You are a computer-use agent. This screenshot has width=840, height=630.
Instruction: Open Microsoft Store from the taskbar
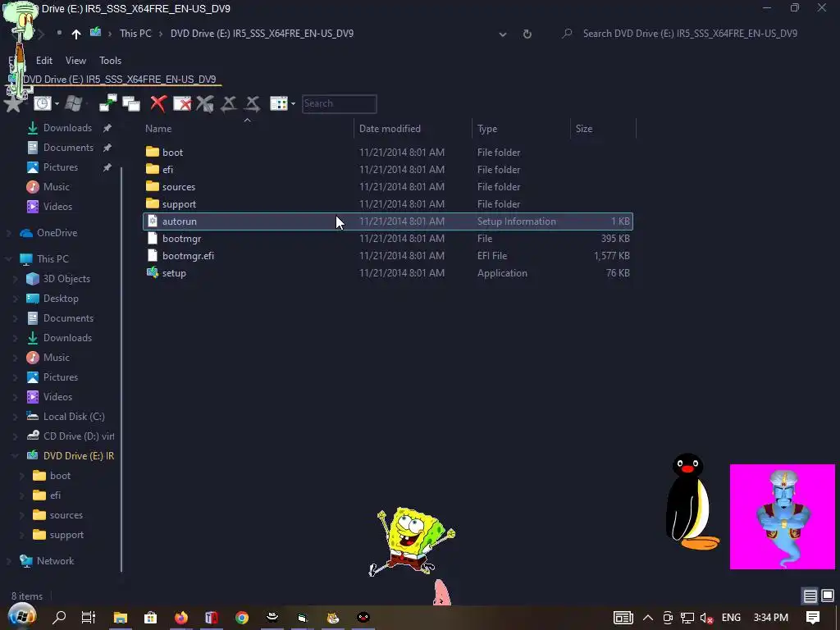pos(151,617)
